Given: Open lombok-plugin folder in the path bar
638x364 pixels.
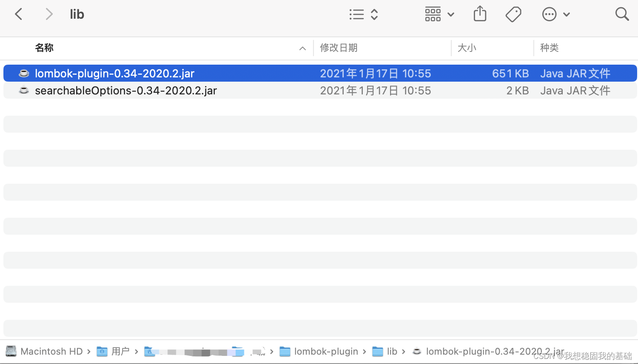Looking at the screenshot, I should pyautogui.click(x=326, y=352).
